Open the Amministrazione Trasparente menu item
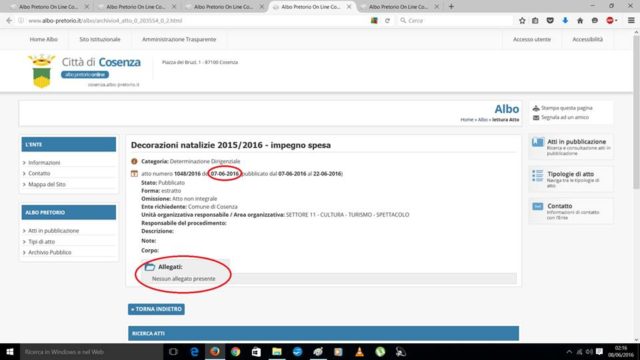640x360 pixels. tap(179, 39)
